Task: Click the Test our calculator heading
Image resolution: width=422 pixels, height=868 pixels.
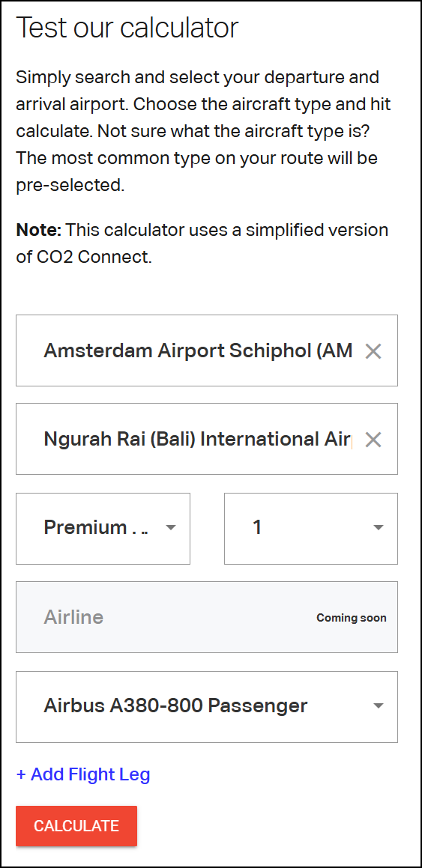Action: 127,27
